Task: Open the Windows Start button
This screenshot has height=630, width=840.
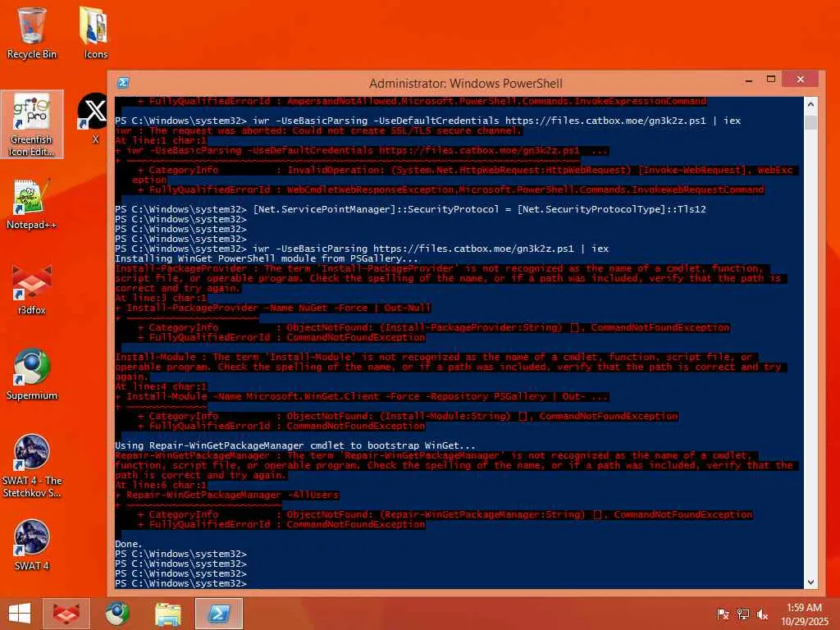Action: (x=20, y=614)
